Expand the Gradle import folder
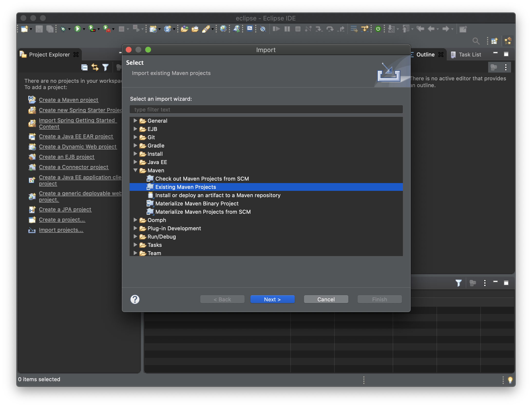This screenshot has width=532, height=407. click(135, 146)
